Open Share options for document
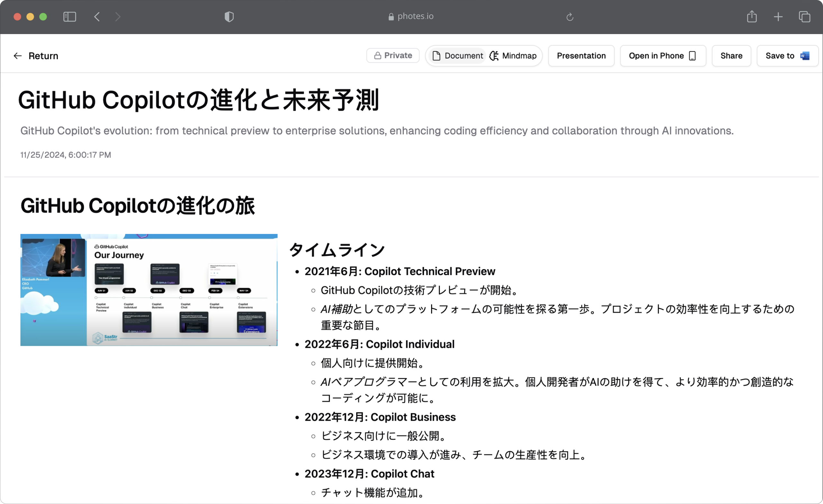The image size is (823, 504). [x=731, y=55]
